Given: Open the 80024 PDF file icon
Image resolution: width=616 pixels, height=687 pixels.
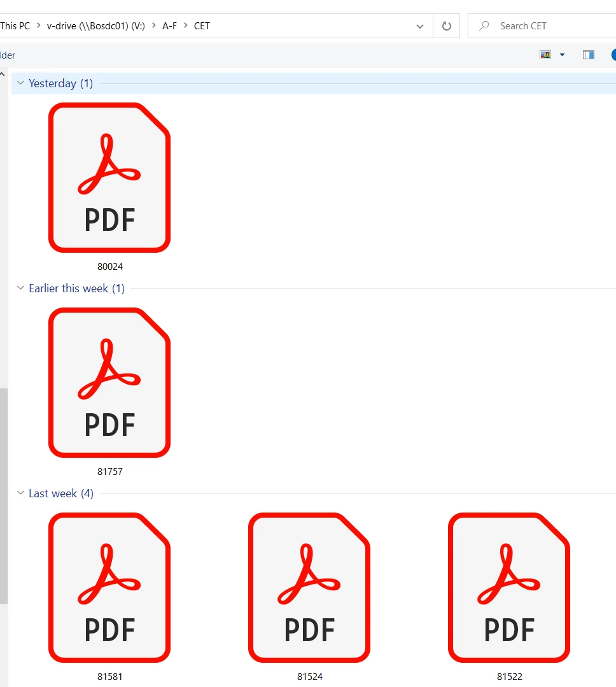Looking at the screenshot, I should click(x=109, y=178).
